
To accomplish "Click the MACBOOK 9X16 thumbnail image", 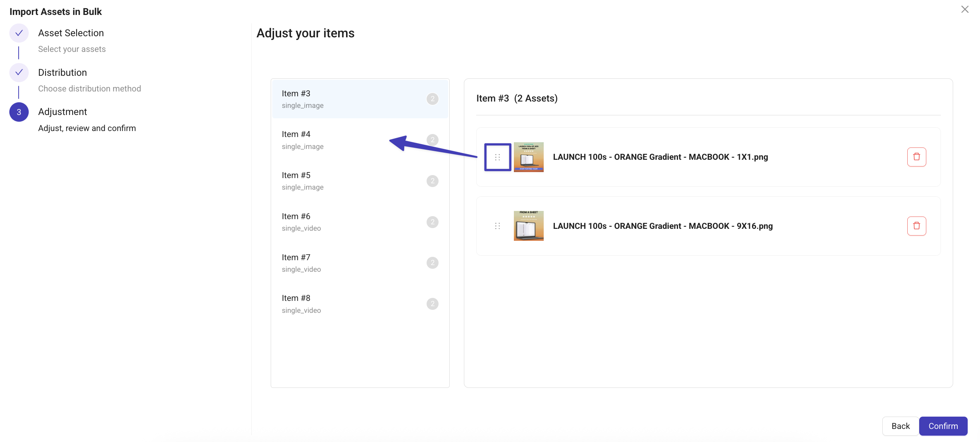I will [528, 226].
